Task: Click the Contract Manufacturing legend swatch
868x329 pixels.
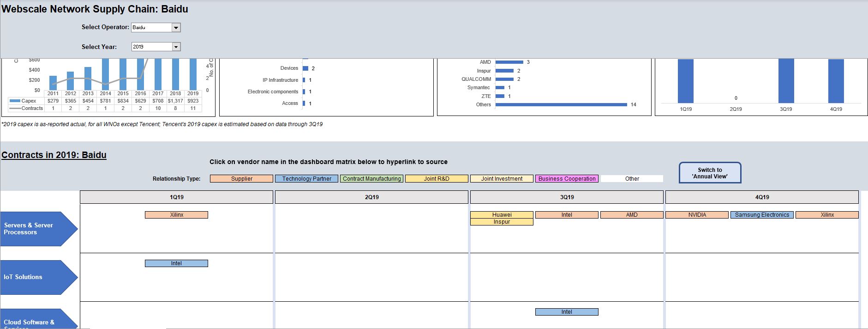Action: click(371, 179)
